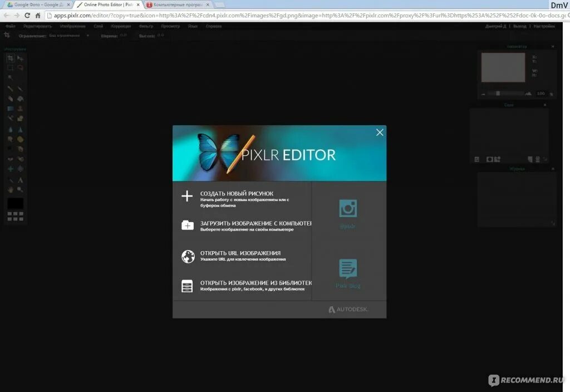The image size is (570, 392).
Task: Open the foreground color swatch
Action: point(15,204)
